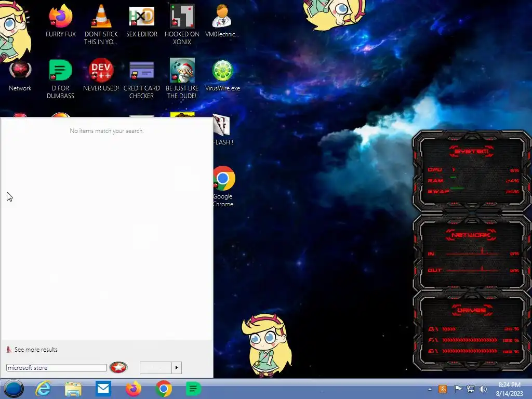Click the NETWORK gadget header

click(471, 235)
